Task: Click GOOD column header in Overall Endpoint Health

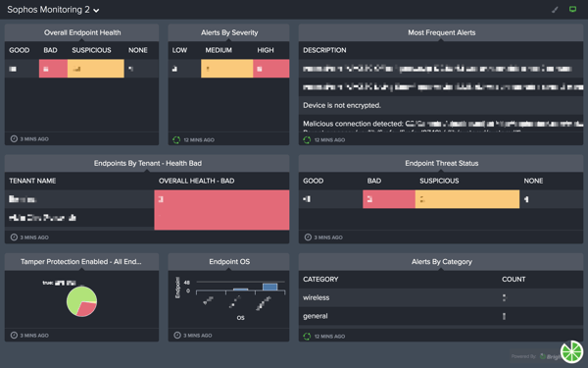Action: pos(20,50)
